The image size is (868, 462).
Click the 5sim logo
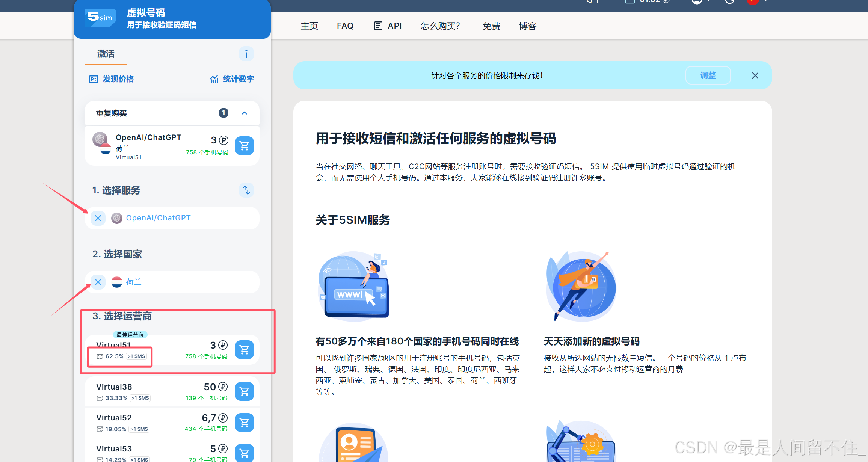tap(100, 17)
